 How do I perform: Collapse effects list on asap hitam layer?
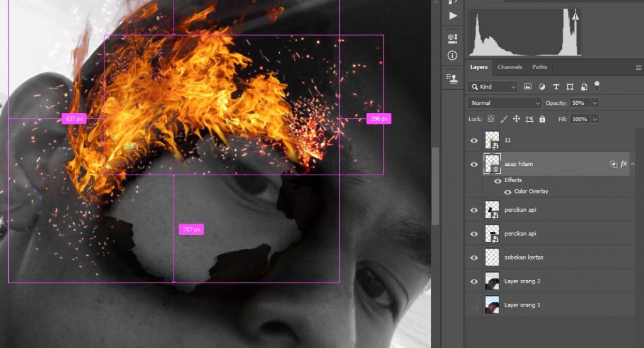coord(633,164)
